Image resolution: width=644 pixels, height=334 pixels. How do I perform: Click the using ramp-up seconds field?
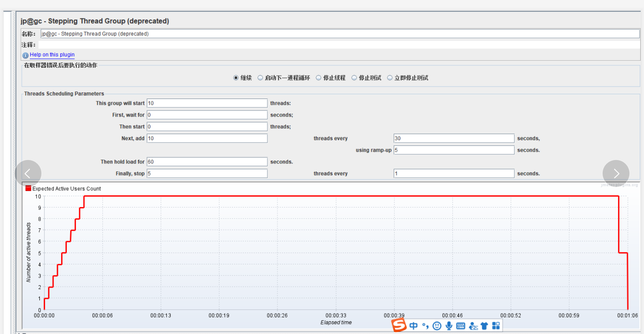coord(453,150)
